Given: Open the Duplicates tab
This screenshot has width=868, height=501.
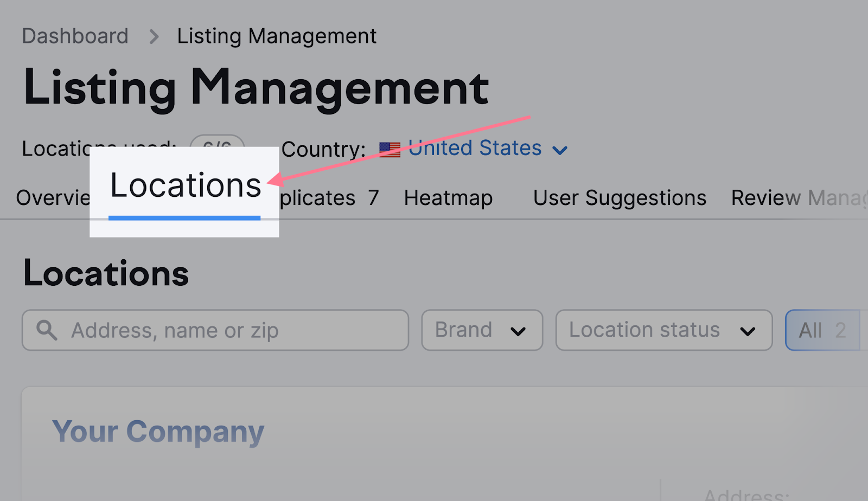Looking at the screenshot, I should 328,198.
